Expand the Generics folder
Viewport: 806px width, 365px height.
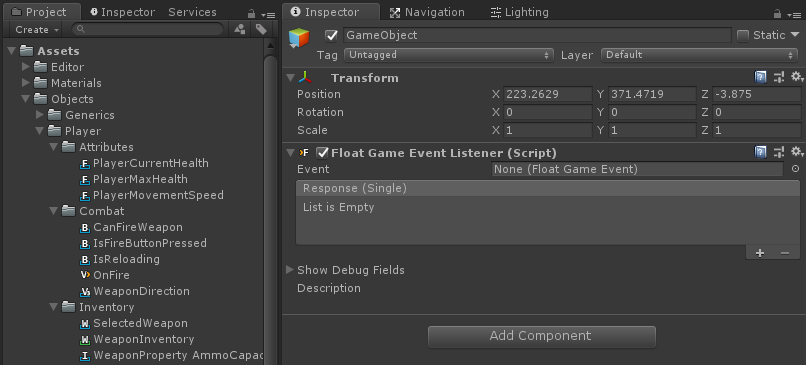(40, 115)
